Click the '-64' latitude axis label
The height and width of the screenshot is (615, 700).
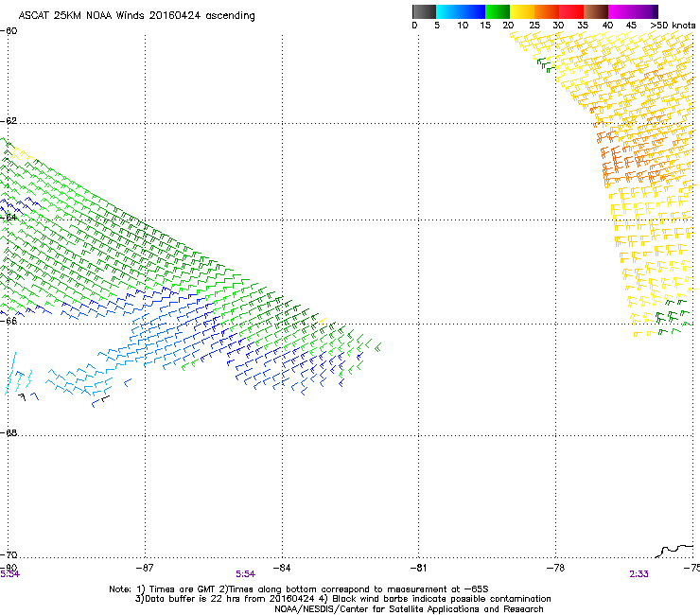pos(9,218)
